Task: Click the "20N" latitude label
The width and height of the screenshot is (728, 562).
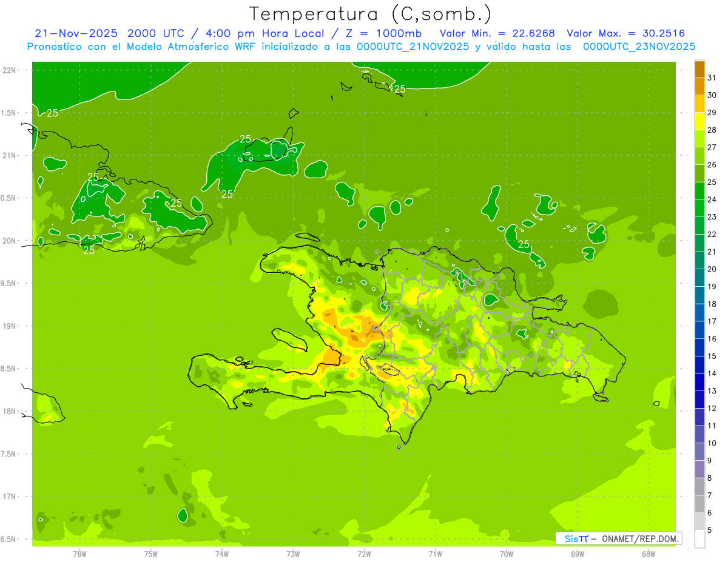Action: (10, 241)
